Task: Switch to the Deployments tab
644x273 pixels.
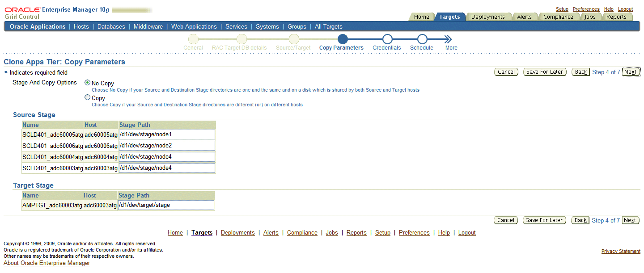Action: click(488, 17)
